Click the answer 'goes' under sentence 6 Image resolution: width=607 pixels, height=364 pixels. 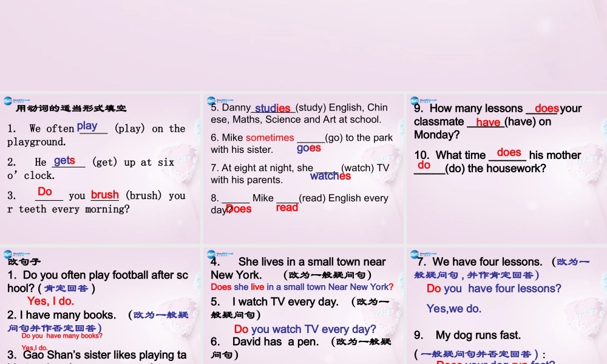[x=308, y=148]
